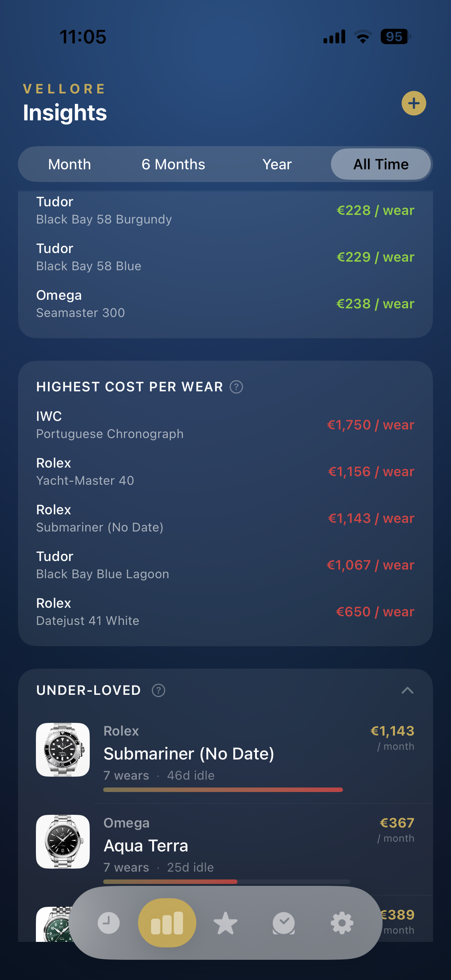Select the All Time time period
451x980 pixels.
coord(381,164)
